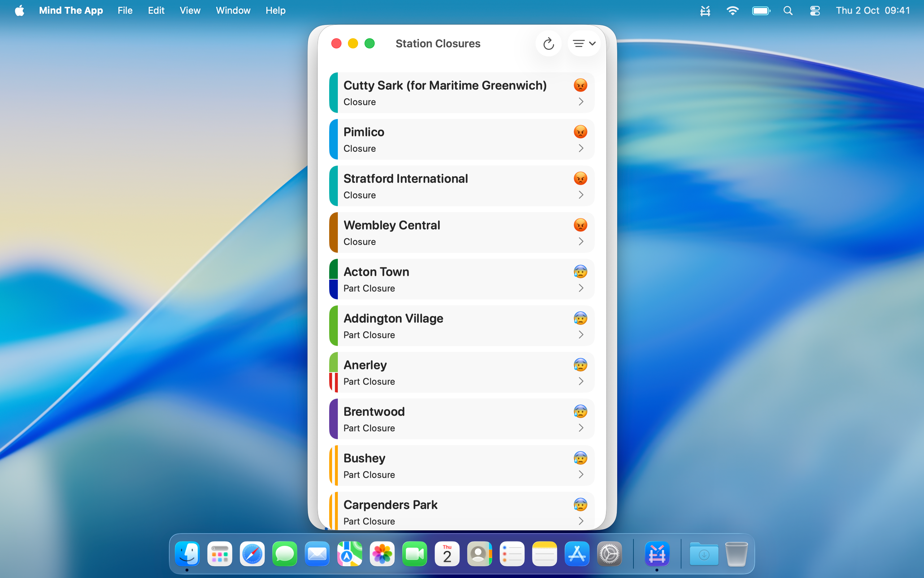Click angry emoji beside Wembley Central
Viewport: 924px width, 578px height.
pyautogui.click(x=580, y=225)
